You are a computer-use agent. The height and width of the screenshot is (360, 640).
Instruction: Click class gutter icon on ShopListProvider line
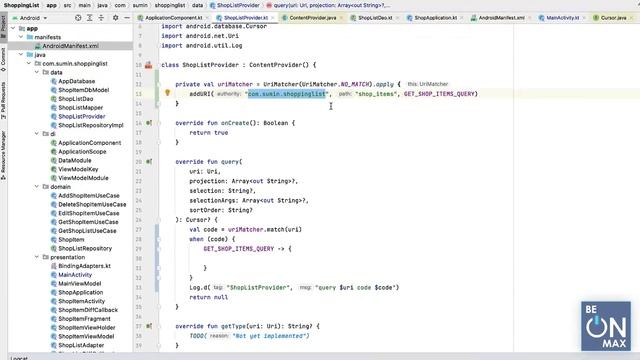point(149,65)
